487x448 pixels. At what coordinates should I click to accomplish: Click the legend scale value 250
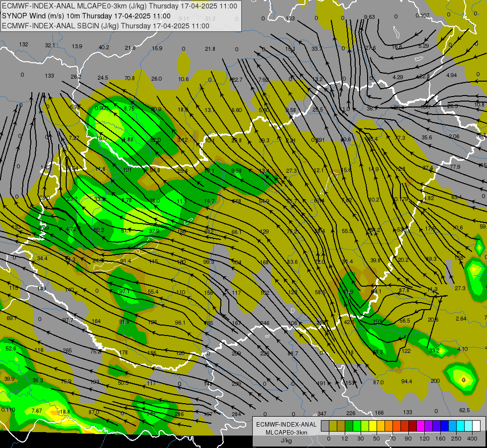pos(456,439)
